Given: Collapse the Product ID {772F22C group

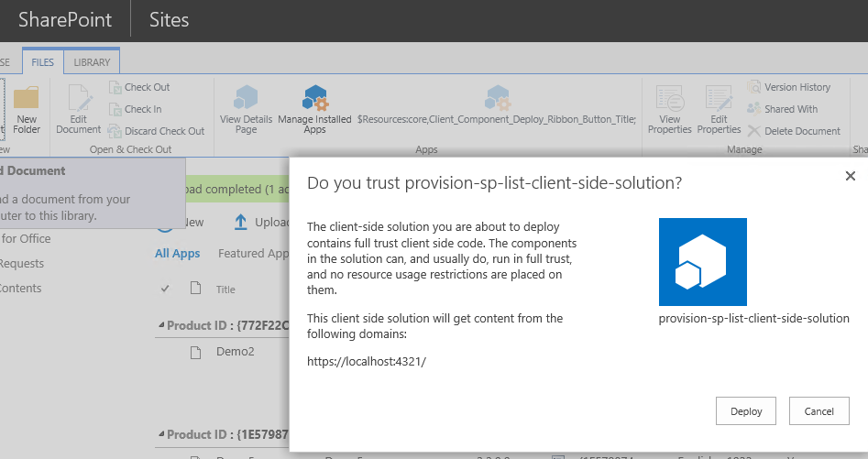Looking at the screenshot, I should (x=161, y=325).
